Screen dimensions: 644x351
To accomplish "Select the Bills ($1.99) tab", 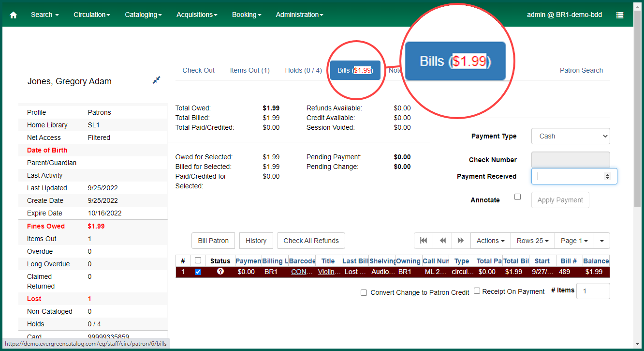I will tap(355, 70).
